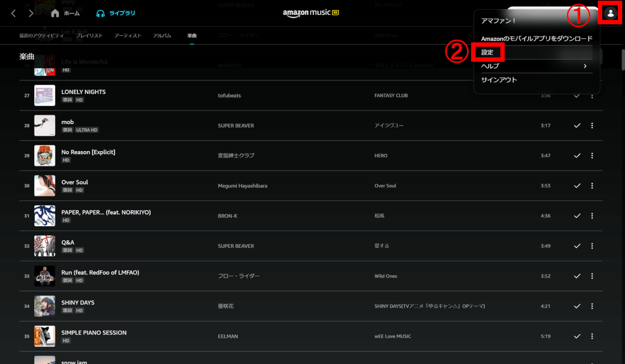Switch to the アルバム tab

pyautogui.click(x=163, y=35)
